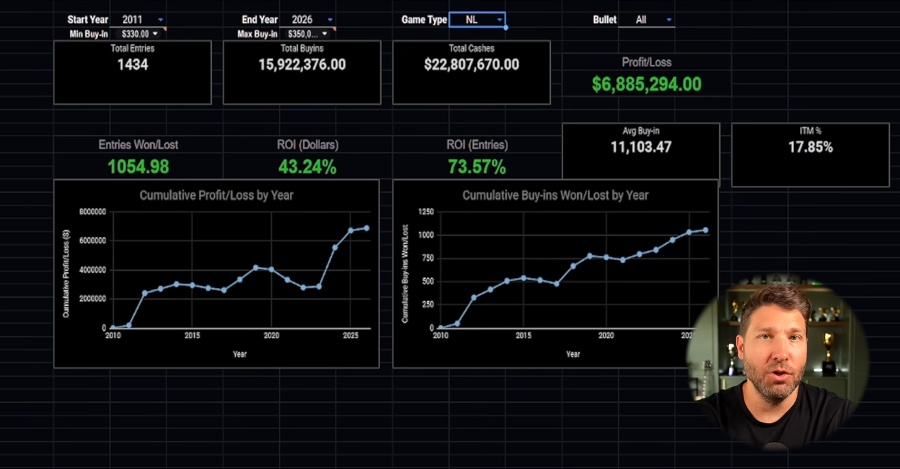The height and width of the screenshot is (469, 900).
Task: Open the Min Buy-in dropdown showing $330.00
Action: [x=138, y=34]
